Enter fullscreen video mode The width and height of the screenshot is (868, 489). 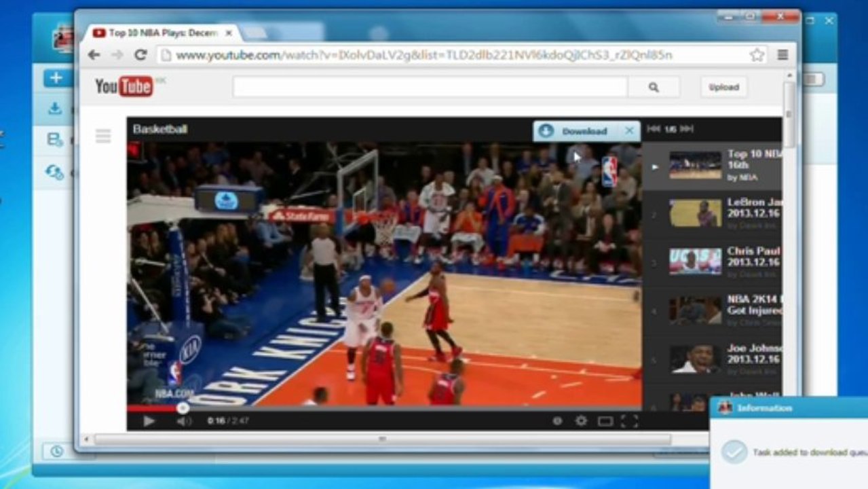[629, 421]
